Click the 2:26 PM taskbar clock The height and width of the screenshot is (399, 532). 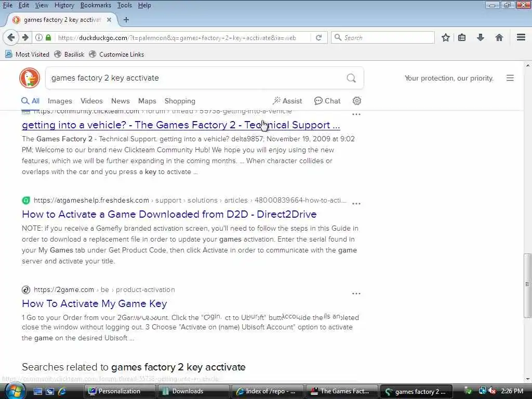pyautogui.click(x=512, y=391)
